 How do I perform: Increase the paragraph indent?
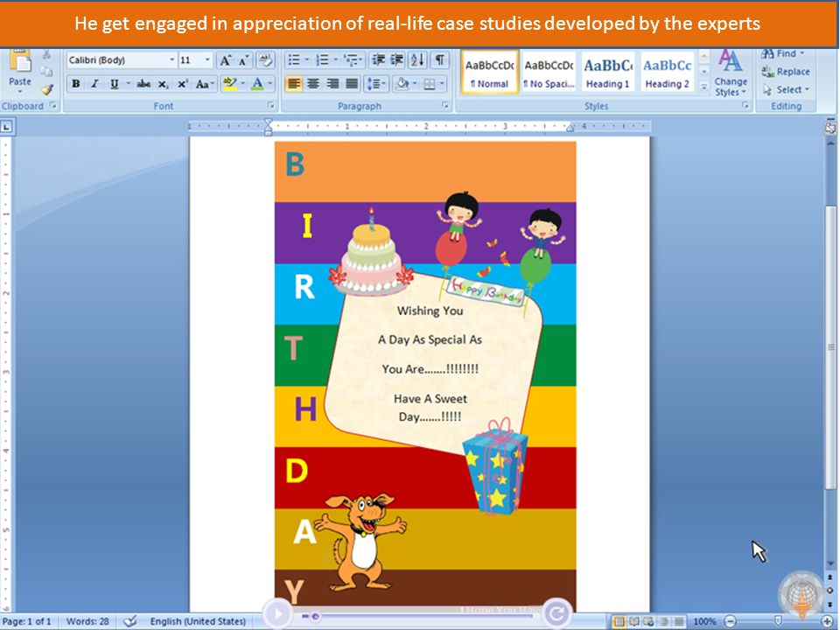[x=397, y=60]
